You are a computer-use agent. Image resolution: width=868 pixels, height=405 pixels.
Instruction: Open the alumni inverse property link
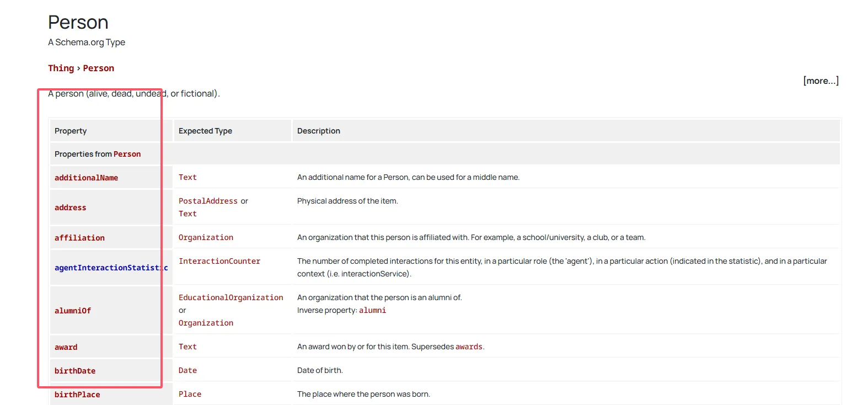click(x=372, y=310)
